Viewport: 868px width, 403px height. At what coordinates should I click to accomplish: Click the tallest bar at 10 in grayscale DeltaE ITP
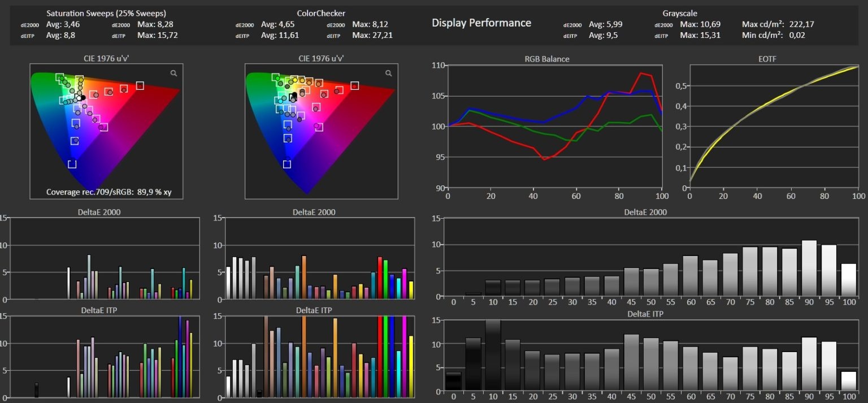(x=493, y=355)
